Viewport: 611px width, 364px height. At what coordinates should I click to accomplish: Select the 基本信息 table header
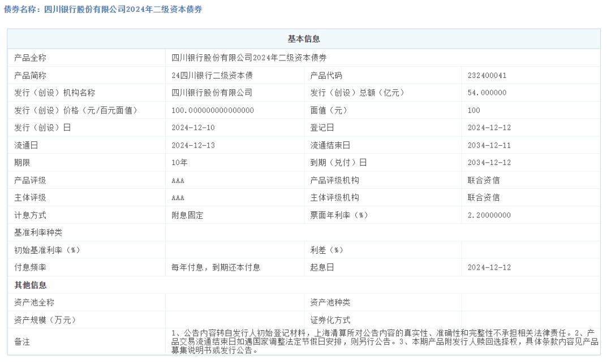point(304,39)
